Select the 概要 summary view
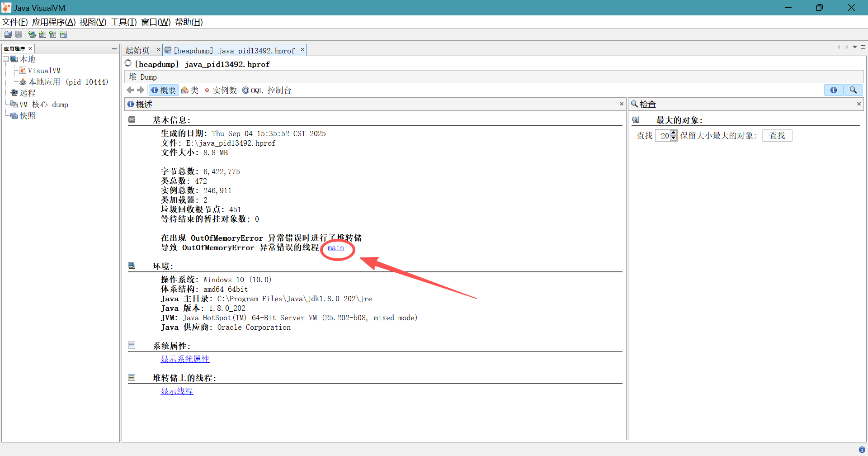This screenshot has height=456, width=868. 164,90
